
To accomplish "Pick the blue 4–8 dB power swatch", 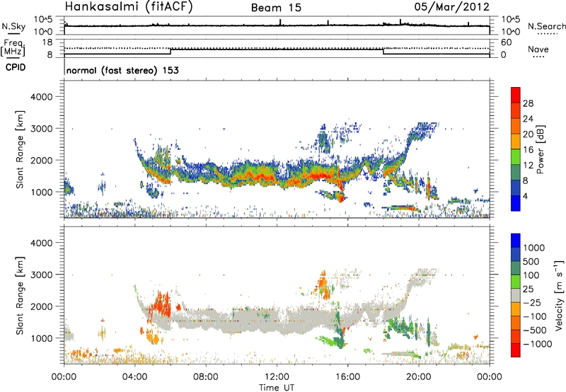I will (x=516, y=188).
